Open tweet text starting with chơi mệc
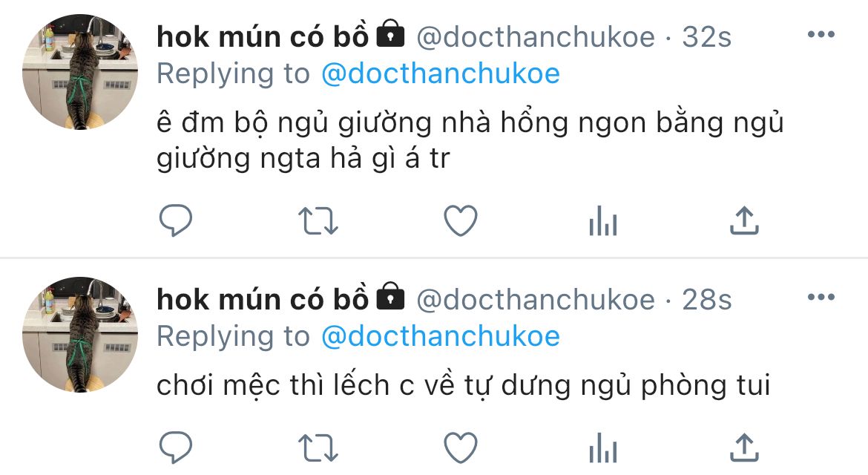The width and height of the screenshot is (868, 475). point(464,385)
